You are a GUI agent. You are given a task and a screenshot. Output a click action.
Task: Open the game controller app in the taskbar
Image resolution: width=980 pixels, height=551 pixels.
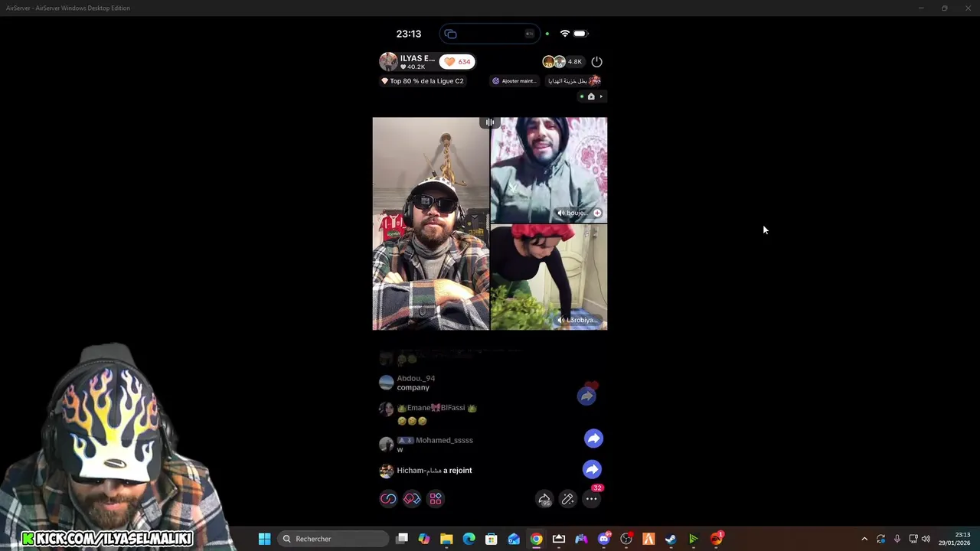[x=581, y=539]
